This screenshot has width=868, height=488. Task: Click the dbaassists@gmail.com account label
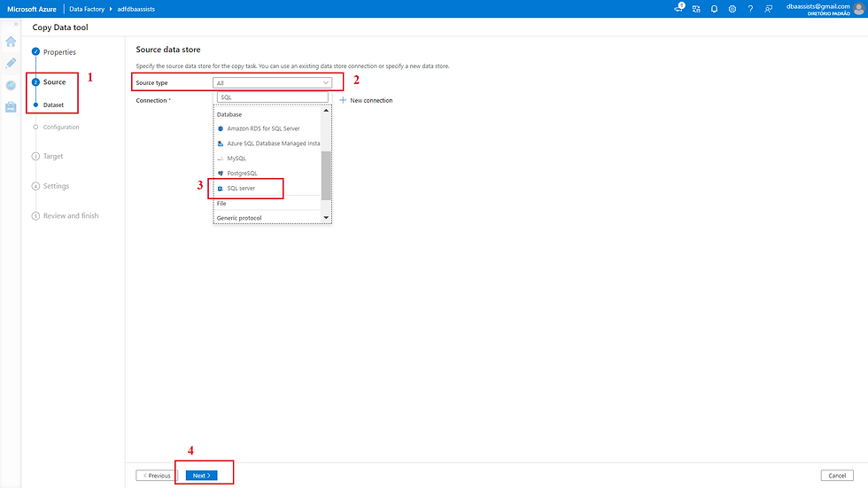(x=818, y=6)
